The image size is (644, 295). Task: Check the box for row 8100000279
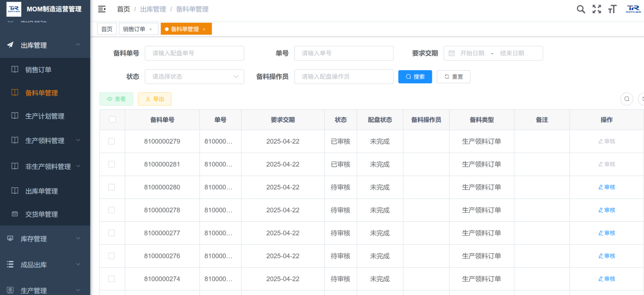pos(112,141)
